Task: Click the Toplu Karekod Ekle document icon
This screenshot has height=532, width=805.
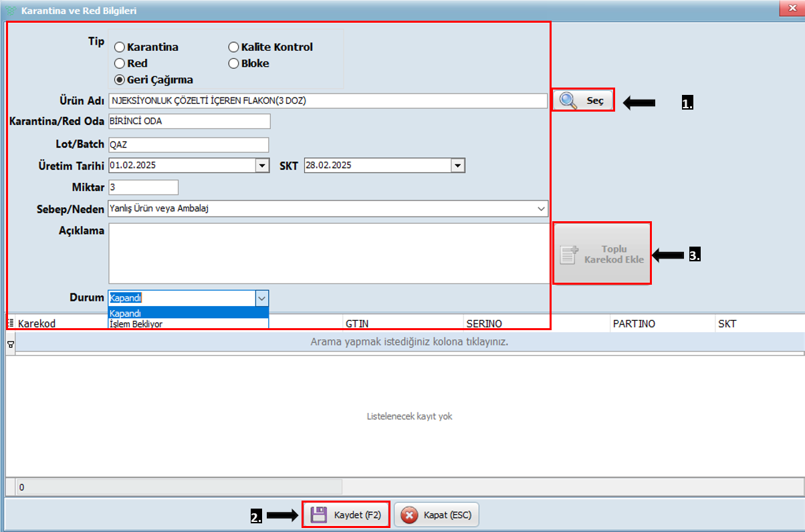Action: [569, 254]
